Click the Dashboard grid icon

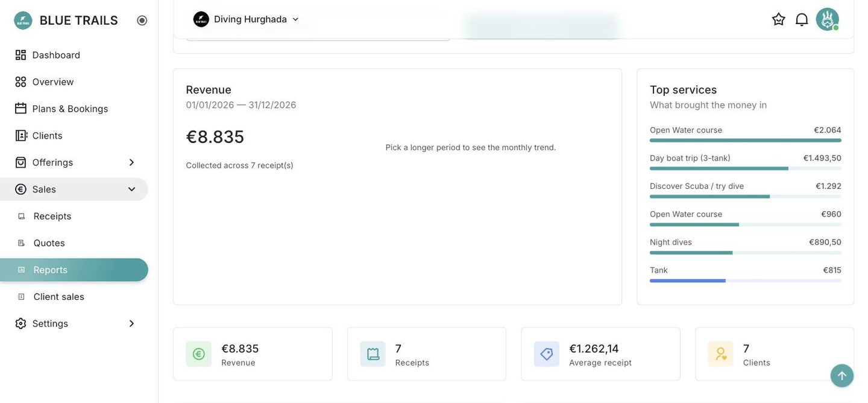[x=20, y=55]
